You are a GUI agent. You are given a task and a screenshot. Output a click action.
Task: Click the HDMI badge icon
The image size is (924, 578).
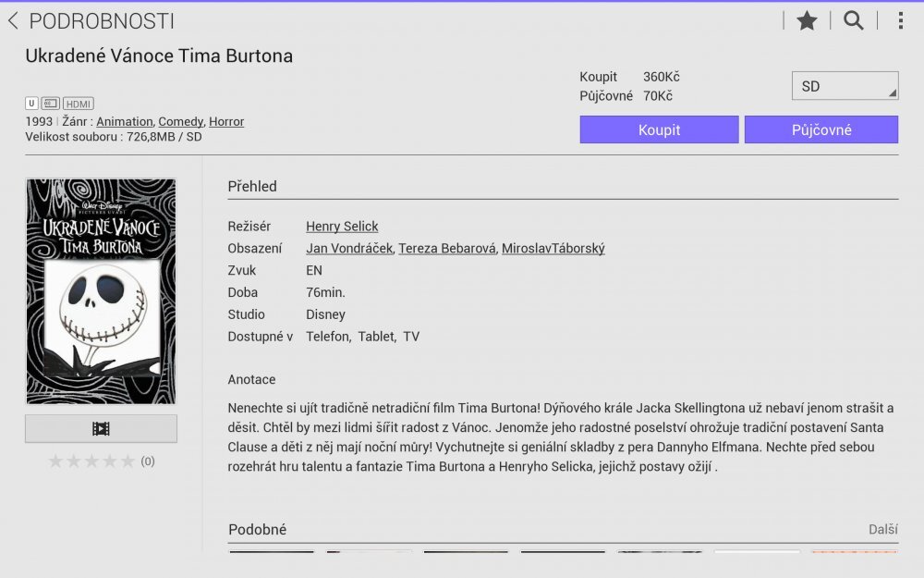pyautogui.click(x=79, y=104)
